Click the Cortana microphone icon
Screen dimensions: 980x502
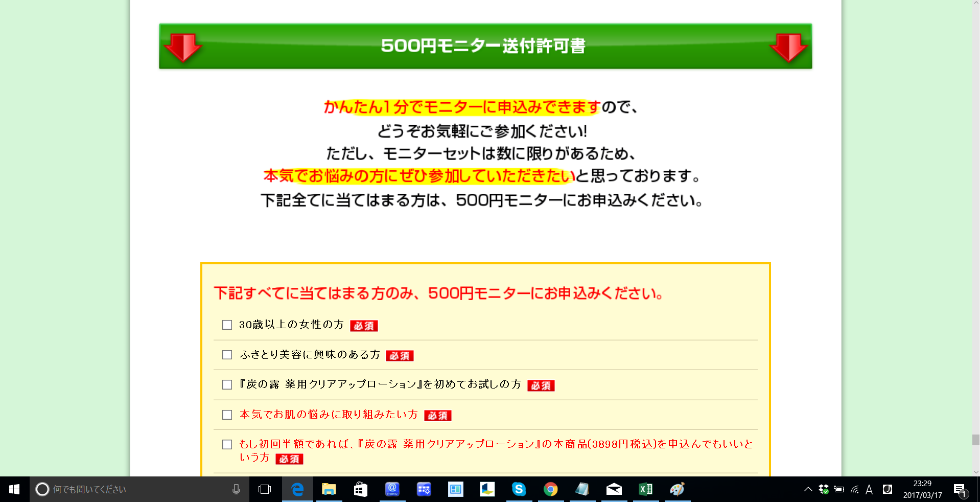coord(236,489)
